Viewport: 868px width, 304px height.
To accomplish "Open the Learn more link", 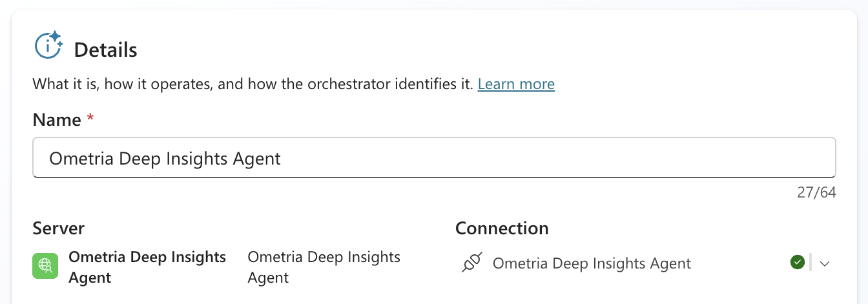I will click(x=516, y=84).
